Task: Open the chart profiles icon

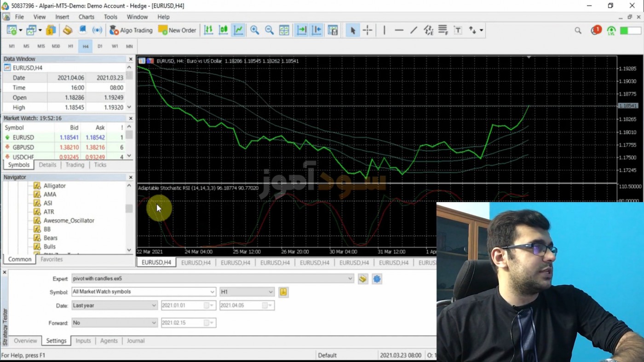Action: (31, 30)
